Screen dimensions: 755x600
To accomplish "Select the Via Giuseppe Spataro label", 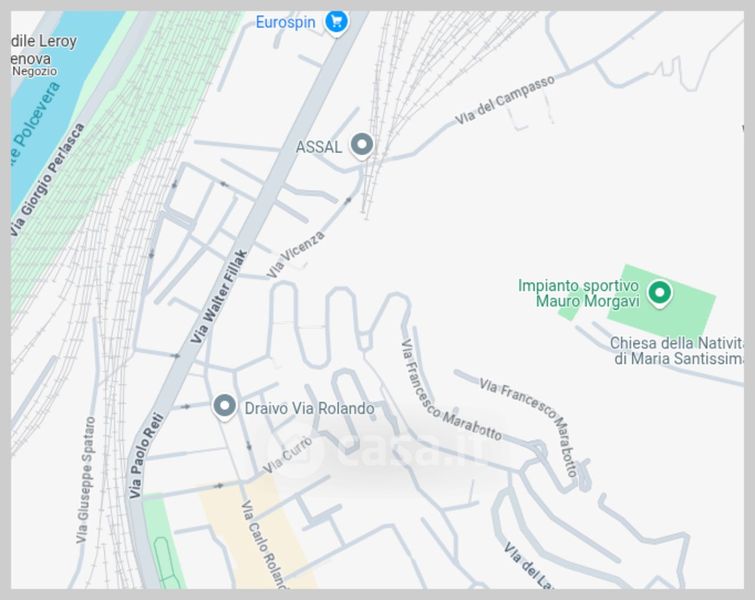I will click(x=86, y=480).
